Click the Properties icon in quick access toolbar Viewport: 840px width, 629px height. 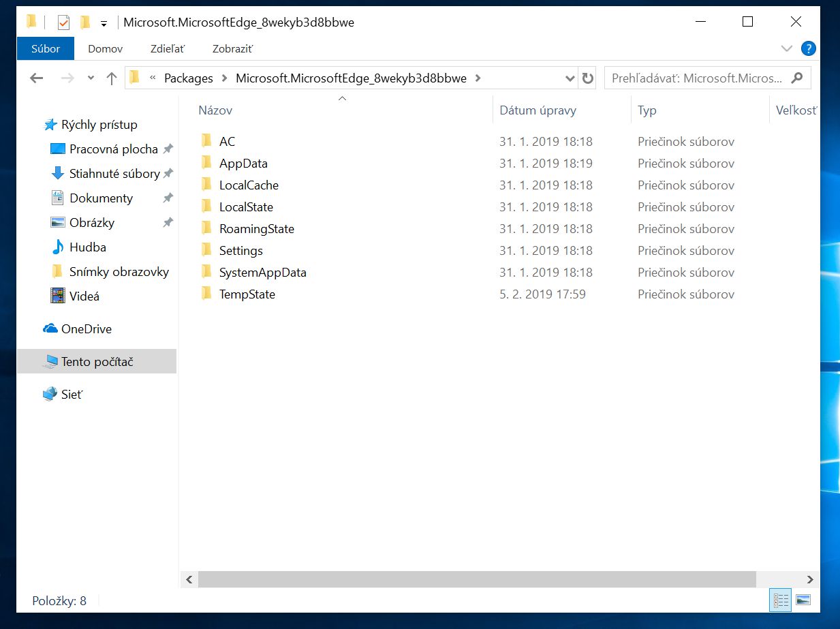(x=63, y=22)
